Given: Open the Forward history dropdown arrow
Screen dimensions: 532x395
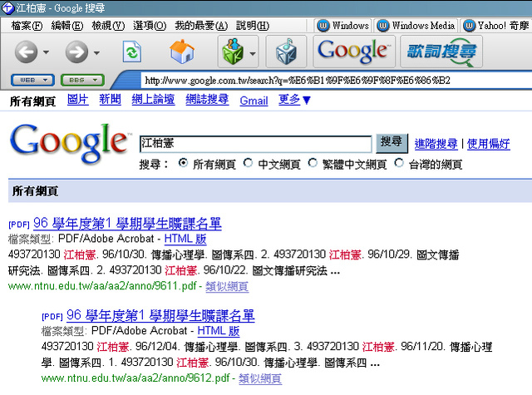Looking at the screenshot, I should coord(96,52).
